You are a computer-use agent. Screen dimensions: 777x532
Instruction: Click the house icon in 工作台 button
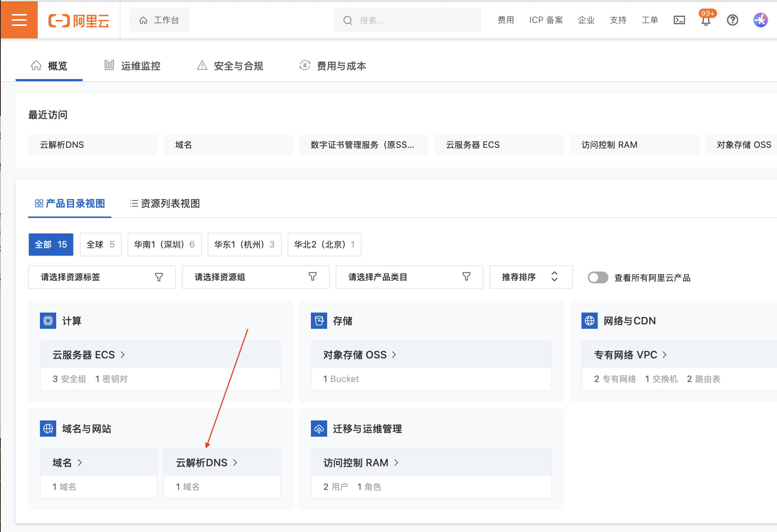(143, 20)
